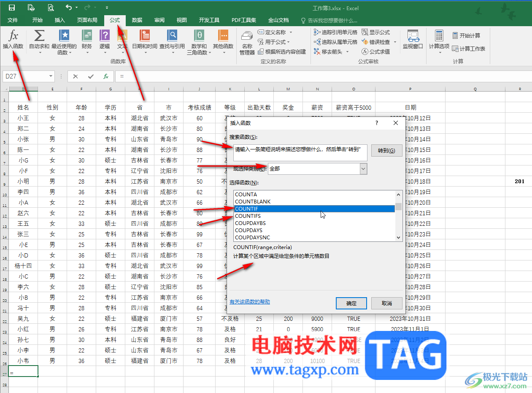Open the Logical functions icon
Image resolution: width=532 pixels, height=393 pixels.
coord(105,35)
